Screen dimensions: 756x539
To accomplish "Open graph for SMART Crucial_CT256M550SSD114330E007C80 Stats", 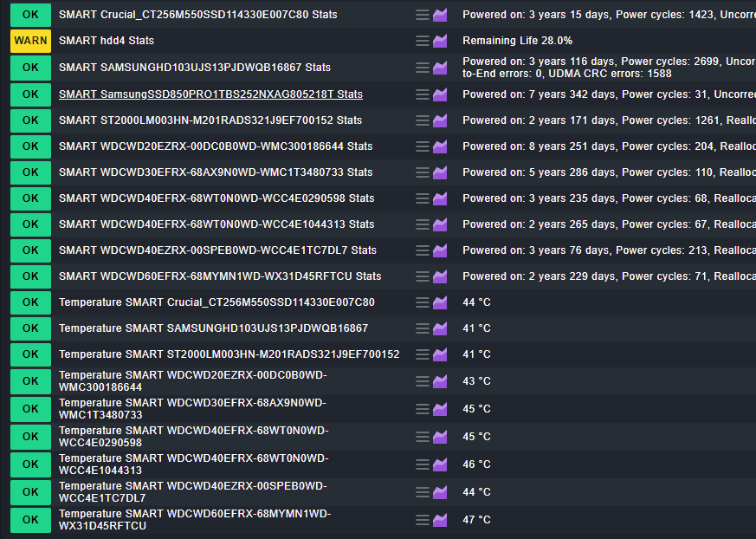I will [440, 15].
